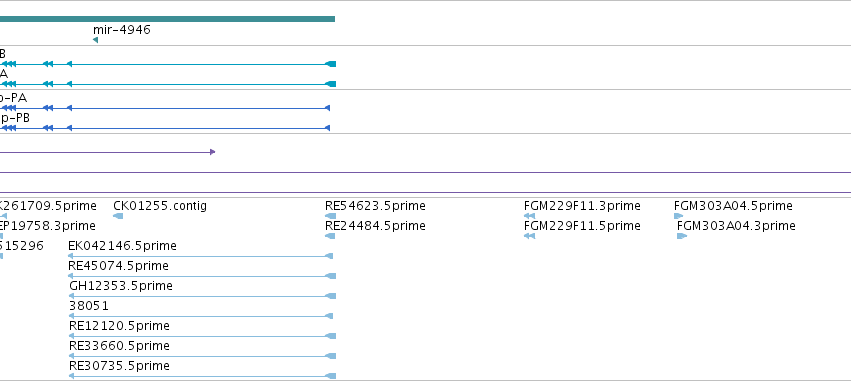Open the EK042146.5prime EST label

tap(123, 246)
